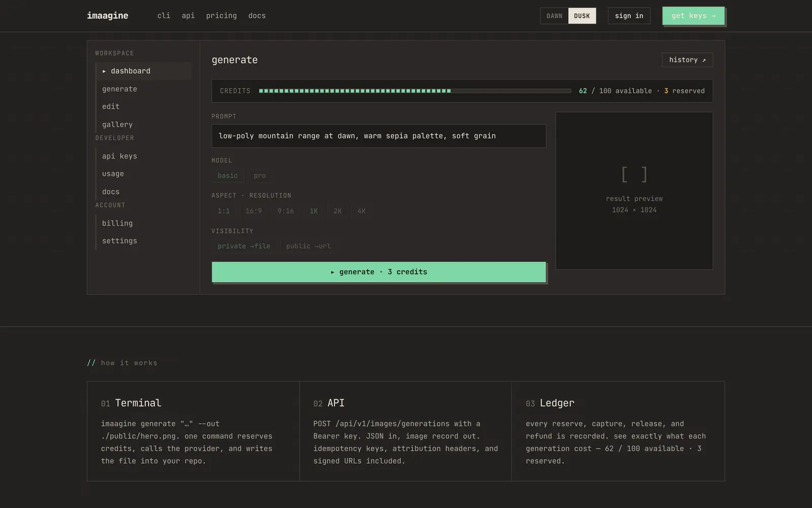Select public url visibility

tap(308, 246)
